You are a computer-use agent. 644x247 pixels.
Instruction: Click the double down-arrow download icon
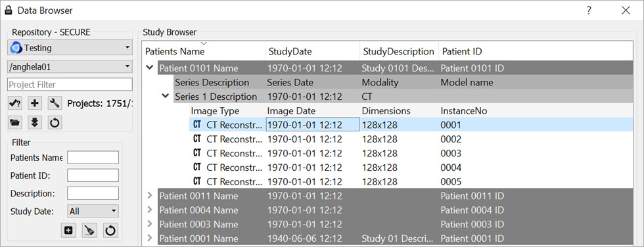pyautogui.click(x=35, y=123)
